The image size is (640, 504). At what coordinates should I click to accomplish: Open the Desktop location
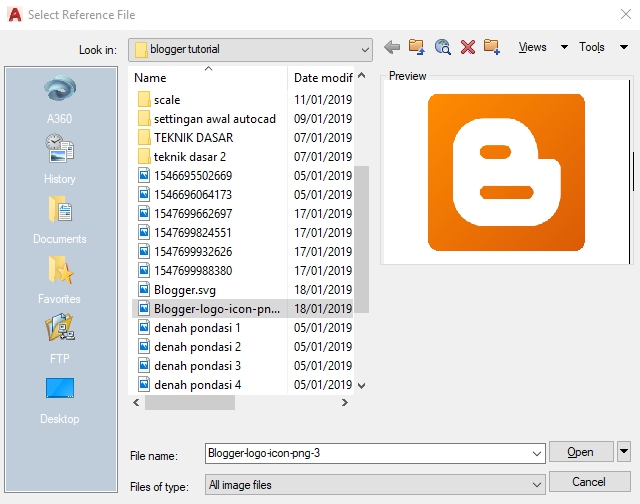coord(60,400)
